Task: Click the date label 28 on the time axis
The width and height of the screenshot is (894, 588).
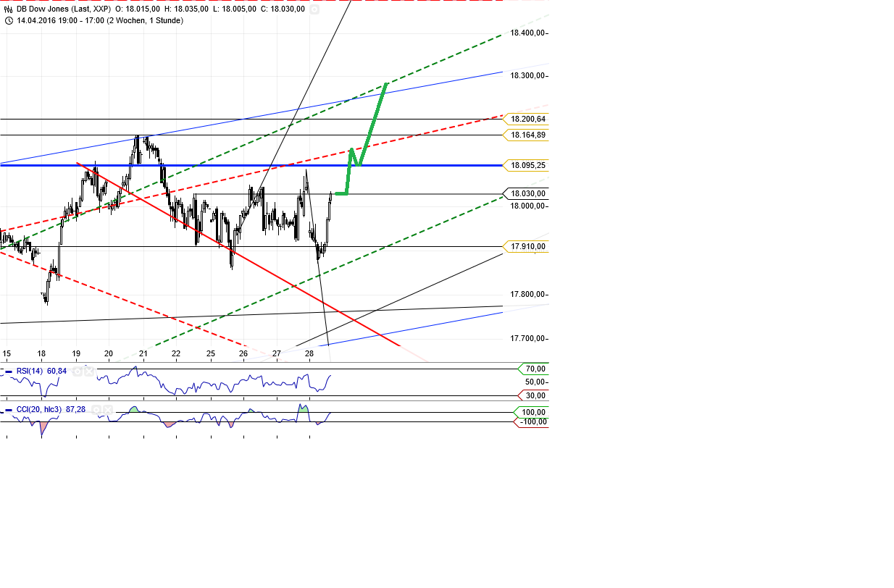Action: [309, 353]
